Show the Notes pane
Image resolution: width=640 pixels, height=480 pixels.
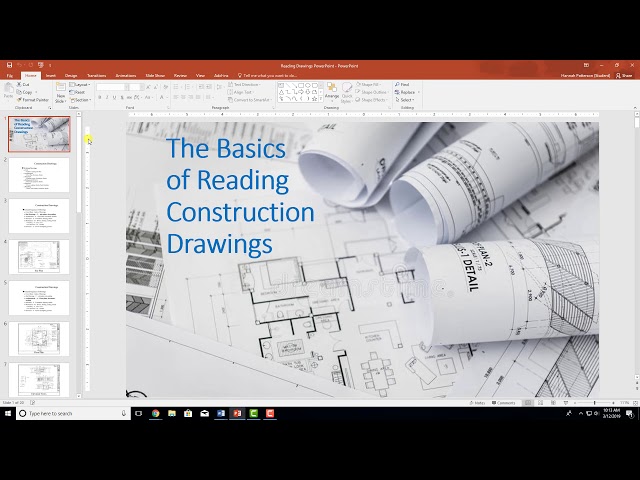477,403
